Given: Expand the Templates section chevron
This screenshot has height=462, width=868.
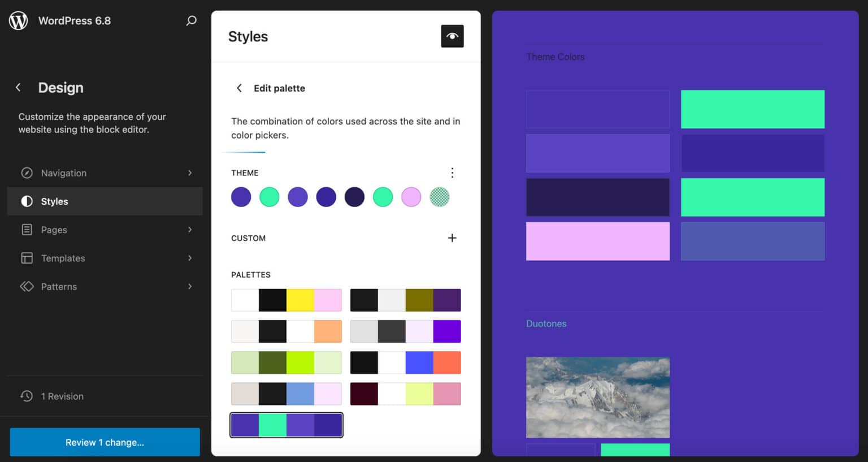Looking at the screenshot, I should pyautogui.click(x=190, y=258).
